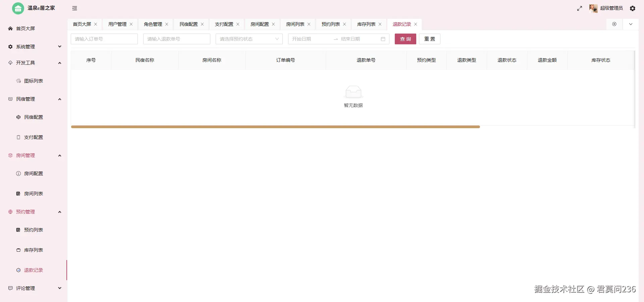
Task: Open the tab actions chevron at far right
Action: pyautogui.click(x=631, y=24)
